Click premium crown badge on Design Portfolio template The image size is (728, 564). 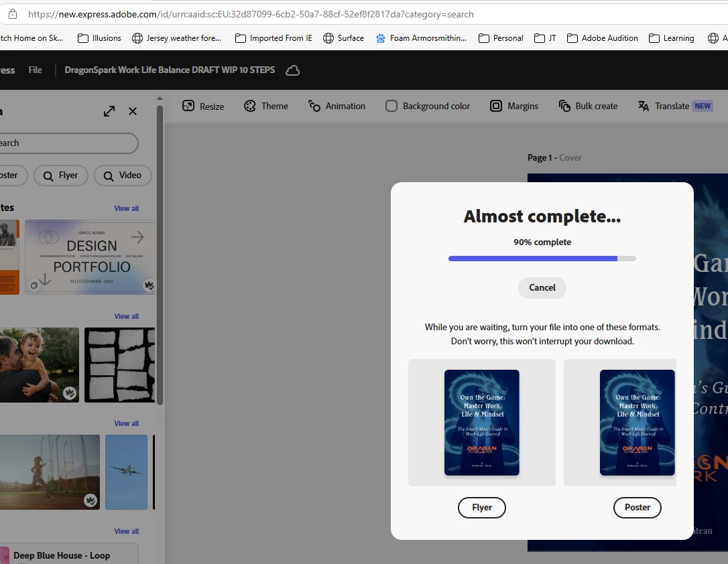point(149,285)
